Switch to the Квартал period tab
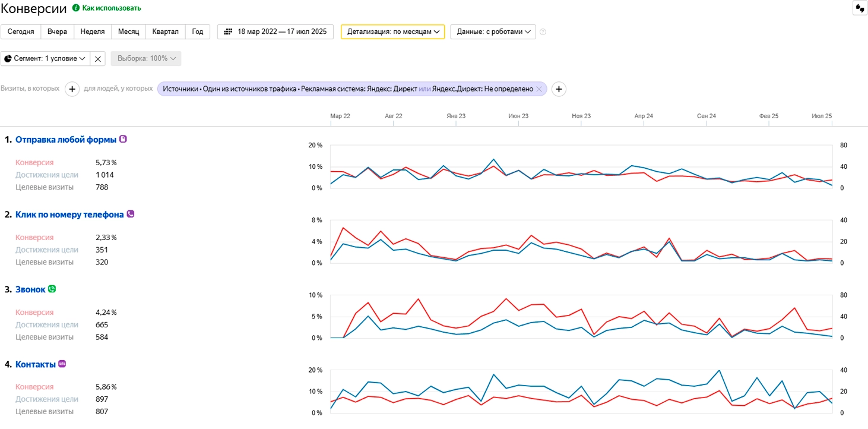 [165, 31]
